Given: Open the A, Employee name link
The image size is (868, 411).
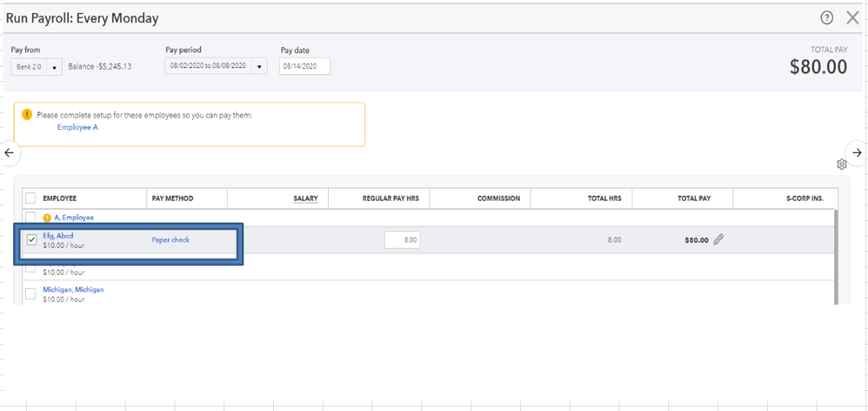Looking at the screenshot, I should pos(74,218).
